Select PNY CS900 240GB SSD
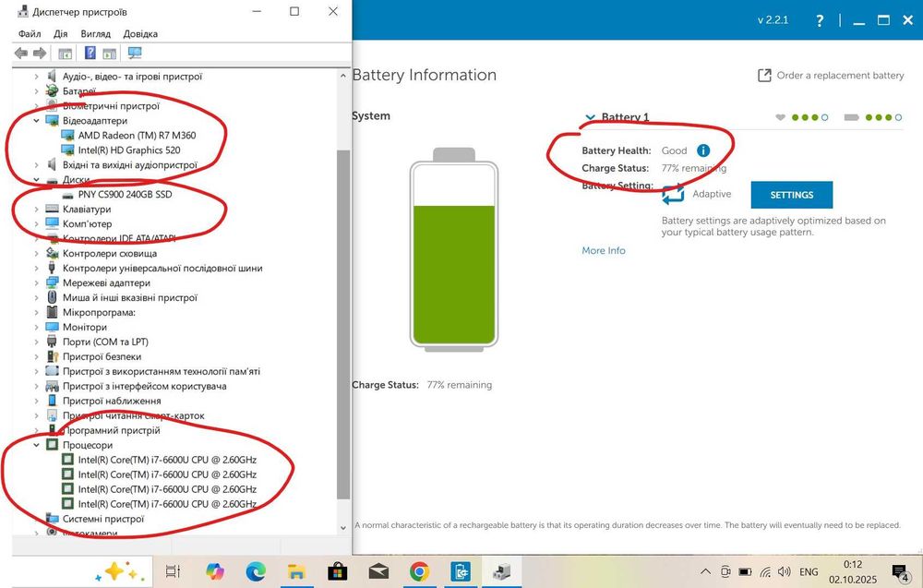This screenshot has height=588, width=923. 125,194
